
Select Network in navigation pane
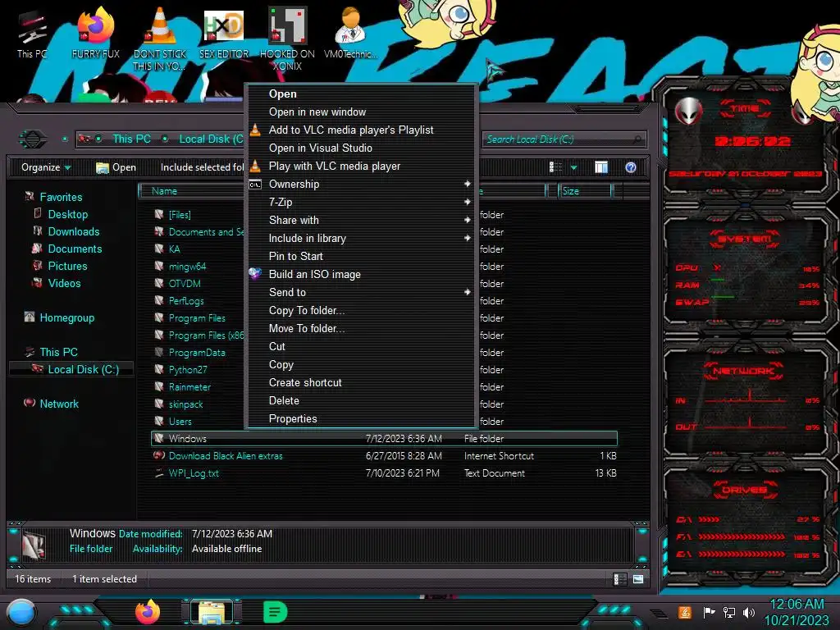click(x=59, y=404)
